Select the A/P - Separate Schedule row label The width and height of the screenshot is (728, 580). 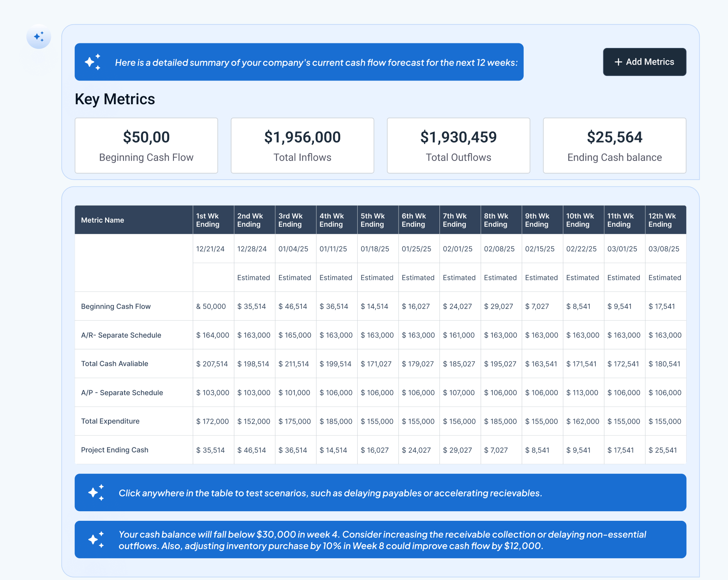click(122, 392)
